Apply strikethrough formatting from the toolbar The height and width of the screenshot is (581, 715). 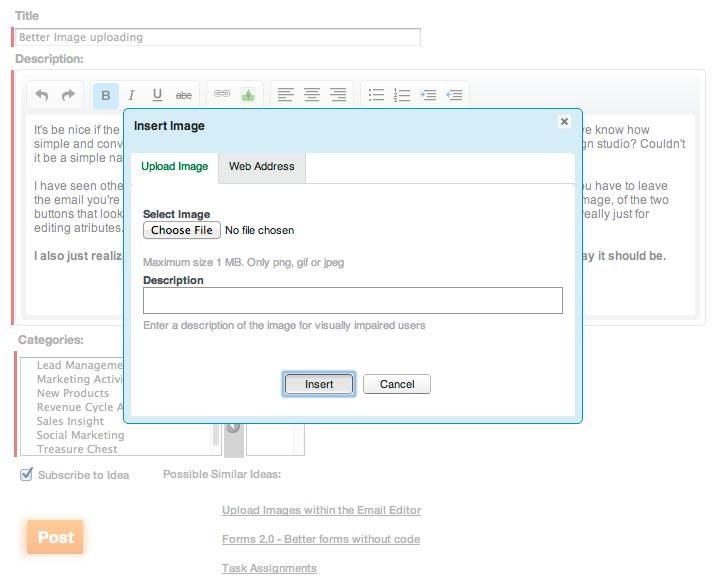click(x=183, y=96)
